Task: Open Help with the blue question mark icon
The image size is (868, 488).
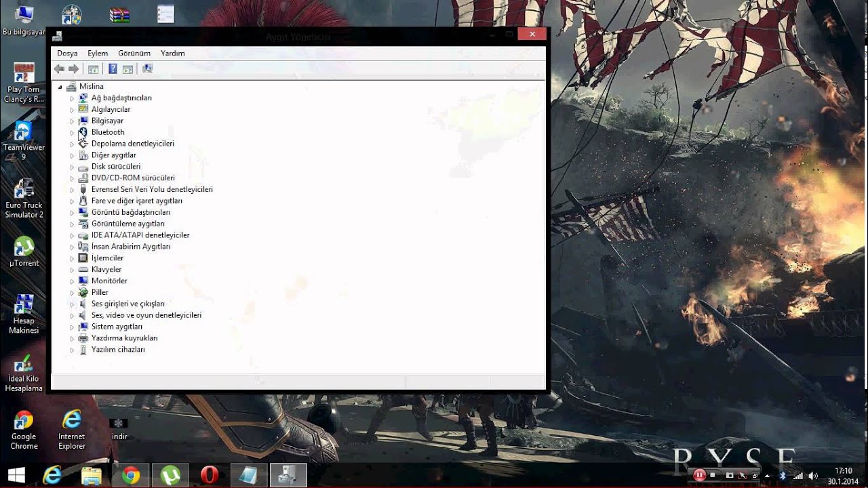Action: [x=113, y=69]
